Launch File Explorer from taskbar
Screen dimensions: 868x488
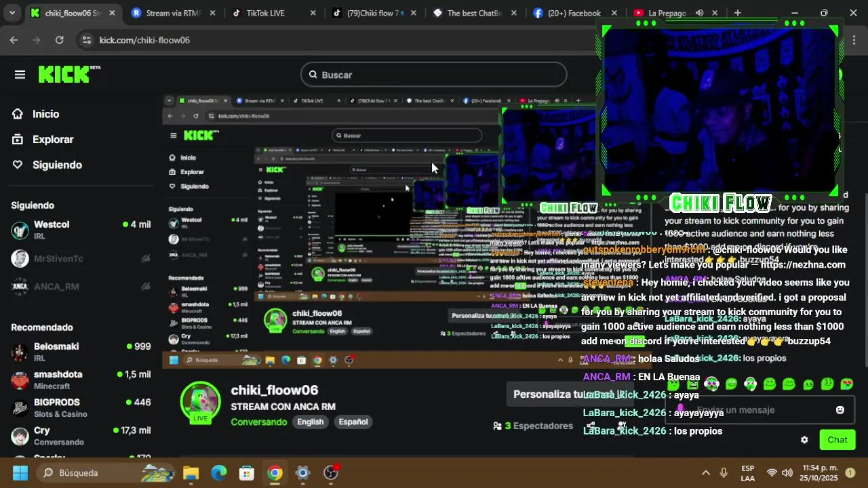point(191,472)
